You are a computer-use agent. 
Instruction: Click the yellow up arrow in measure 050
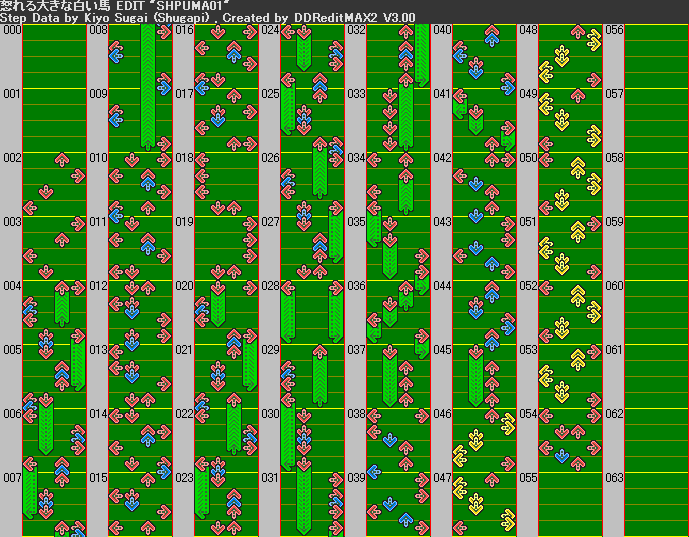pyautogui.click(x=578, y=168)
